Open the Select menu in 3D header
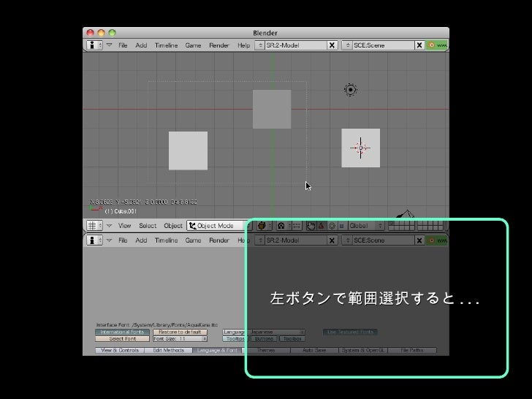The width and height of the screenshot is (532, 399). (148, 226)
